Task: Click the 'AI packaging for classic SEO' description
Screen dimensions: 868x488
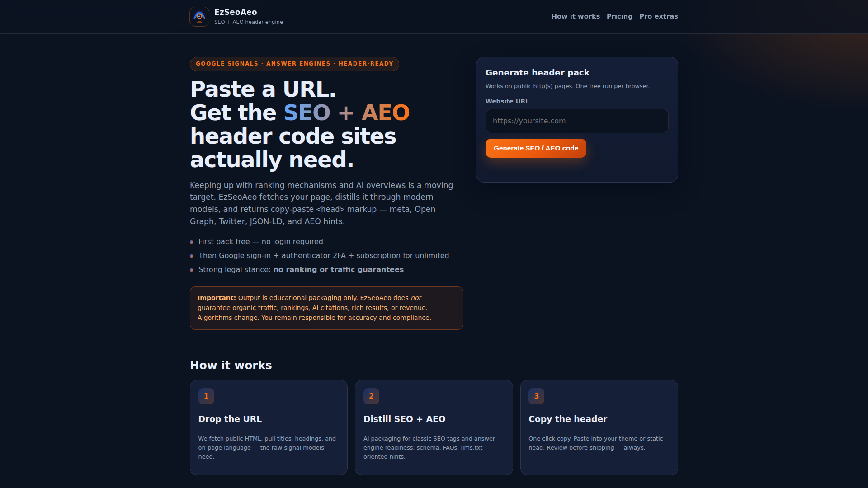Action: (430, 448)
